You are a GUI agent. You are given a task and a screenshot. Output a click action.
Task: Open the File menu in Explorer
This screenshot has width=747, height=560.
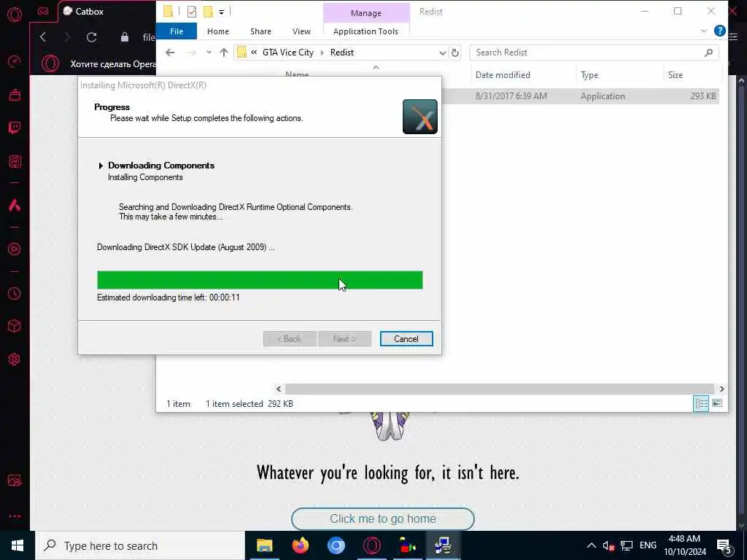177,31
